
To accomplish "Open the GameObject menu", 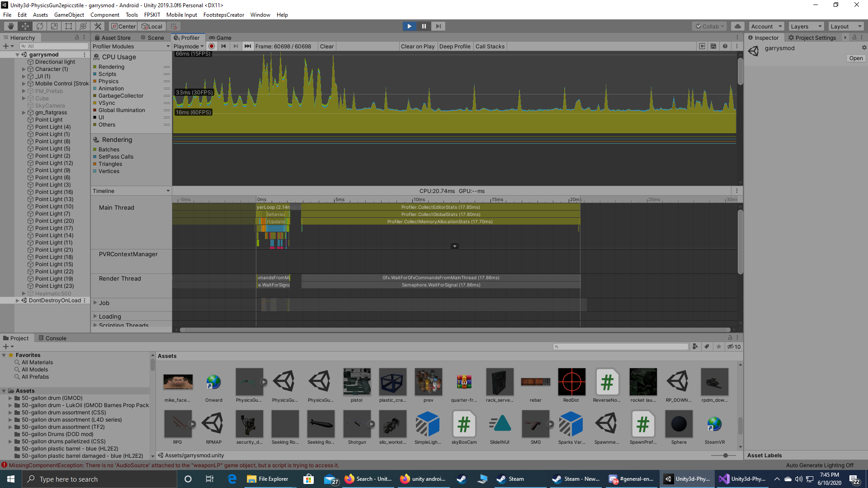I will point(69,15).
